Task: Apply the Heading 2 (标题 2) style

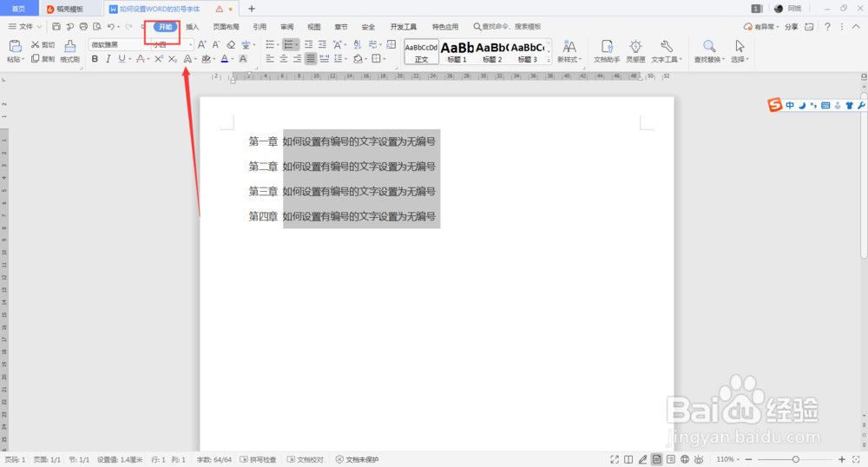Action: tap(492, 51)
